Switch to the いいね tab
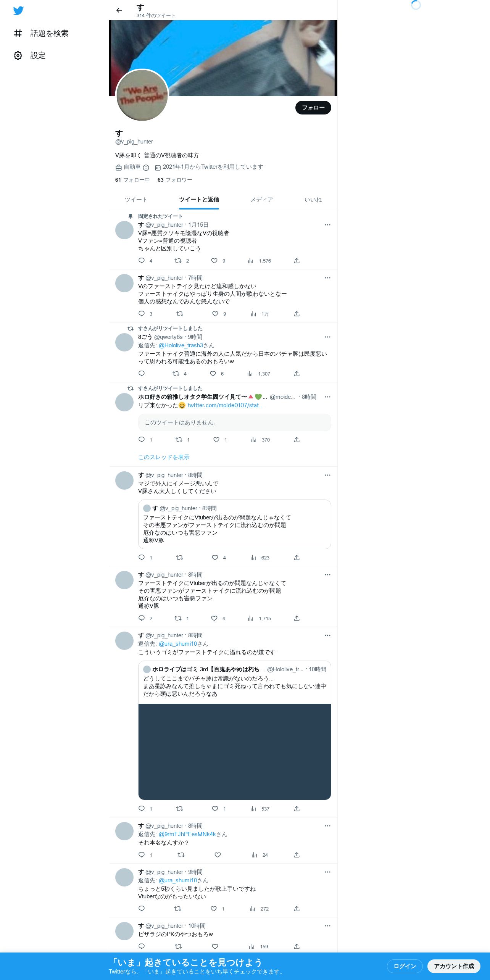The width and height of the screenshot is (490, 980). click(x=313, y=200)
